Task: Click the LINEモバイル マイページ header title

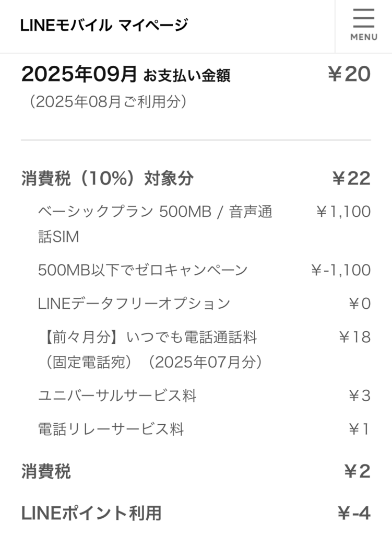Action: click(104, 25)
